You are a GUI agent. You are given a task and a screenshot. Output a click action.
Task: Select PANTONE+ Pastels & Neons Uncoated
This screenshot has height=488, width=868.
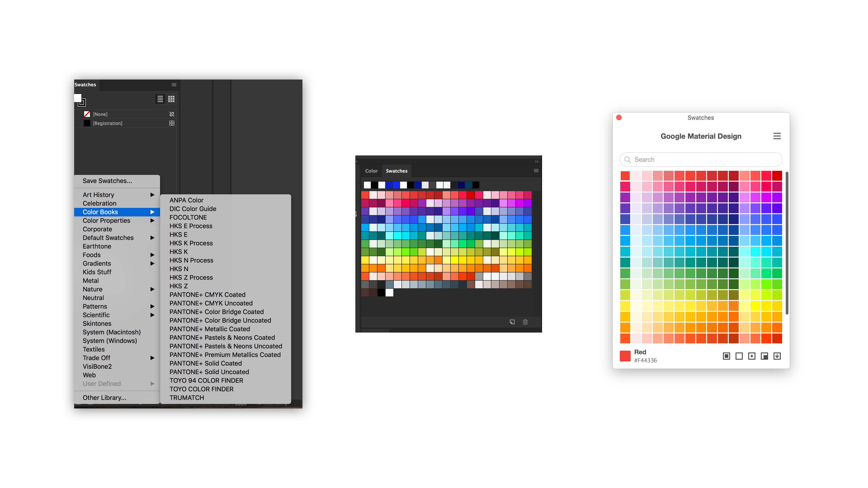[225, 346]
